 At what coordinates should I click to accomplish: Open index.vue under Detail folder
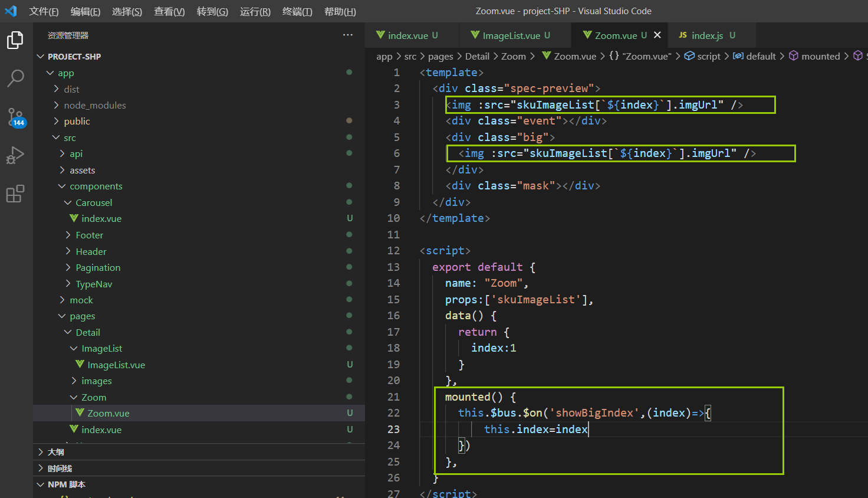click(199, 430)
